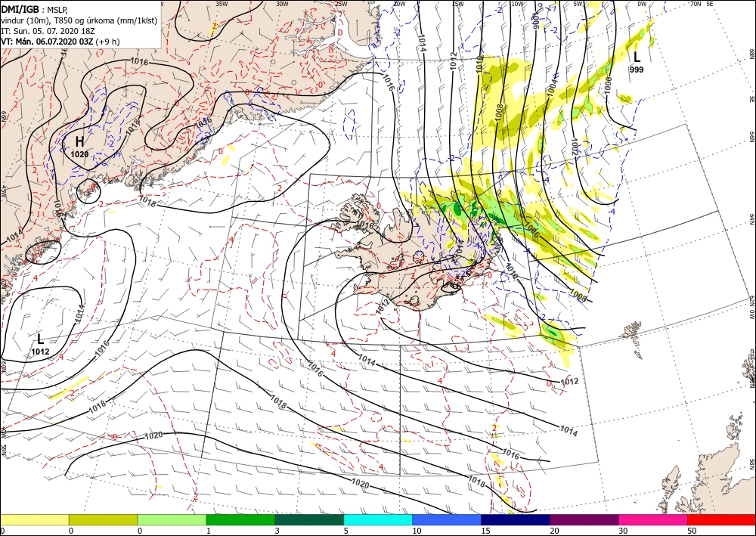Click the olive-yellow legend swatch

tap(103, 519)
